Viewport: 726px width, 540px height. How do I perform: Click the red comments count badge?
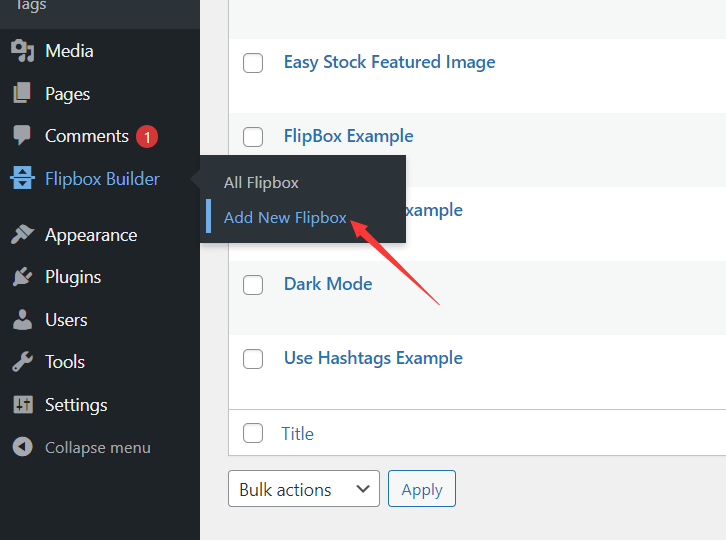pyautogui.click(x=147, y=137)
